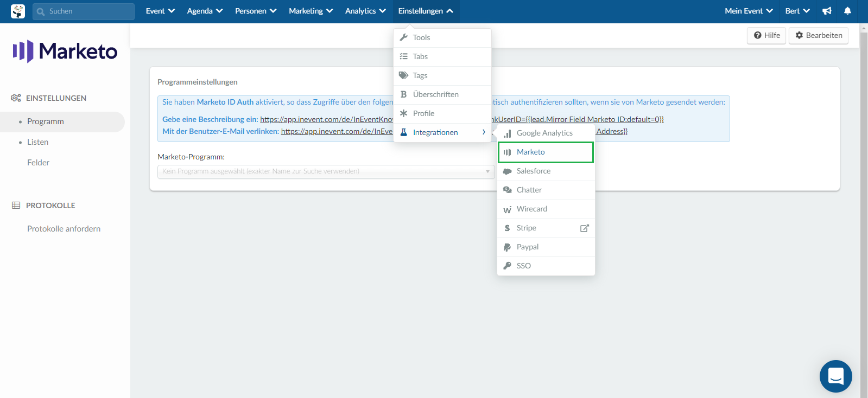The width and height of the screenshot is (868, 398).
Task: Open the Listen sidebar item
Action: point(38,142)
